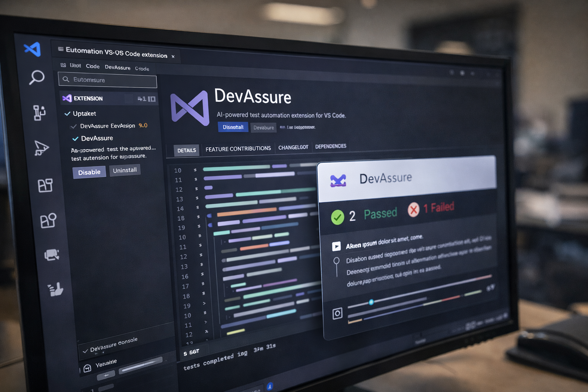
Task: Select the chat icon in the lower sidebar
Action: tap(52, 255)
